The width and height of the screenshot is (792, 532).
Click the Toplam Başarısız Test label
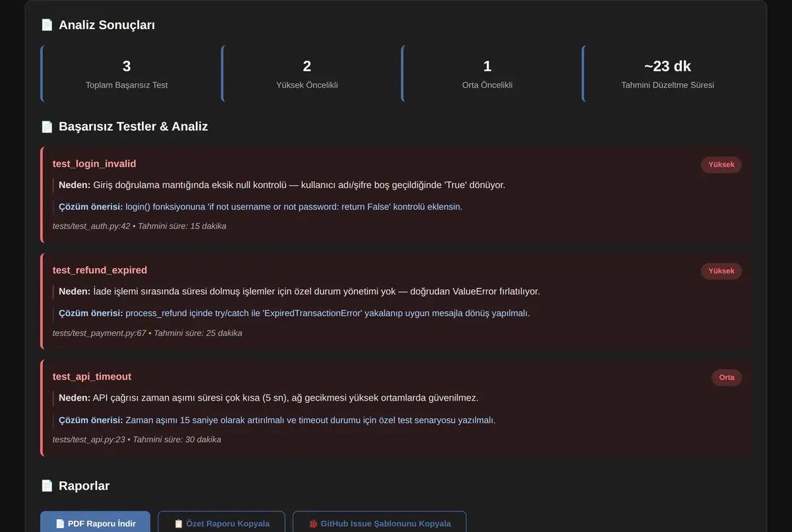coord(127,84)
